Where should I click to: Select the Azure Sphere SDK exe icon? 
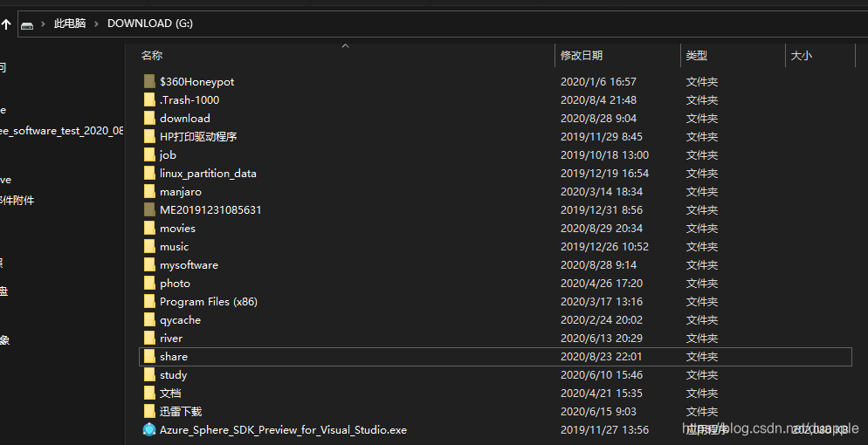149,429
